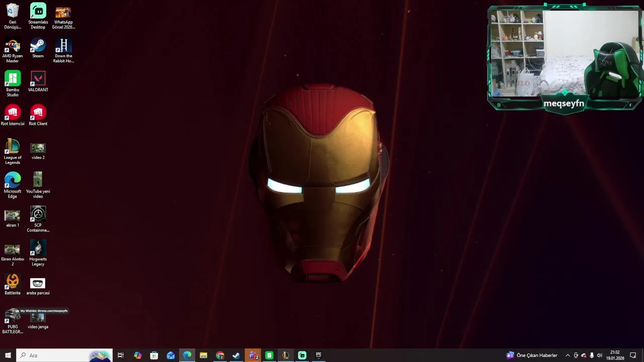Open File Explorer from the taskbar
The height and width of the screenshot is (362, 644).
click(203, 355)
